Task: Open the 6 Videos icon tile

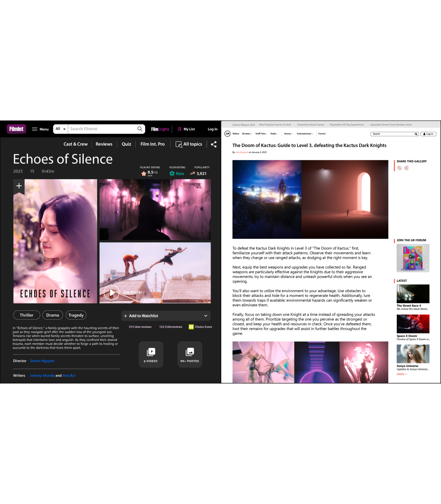Action: [151, 354]
